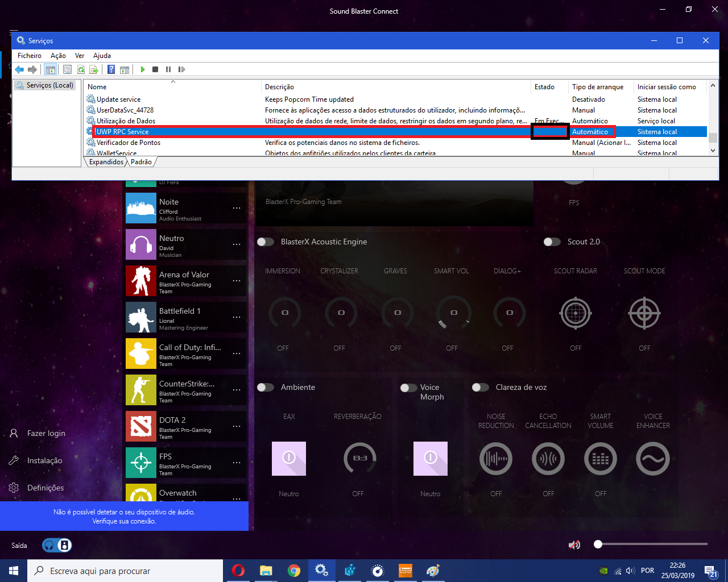728x582 pixels.
Task: Select the UWP RPC Service row
Action: click(396, 132)
